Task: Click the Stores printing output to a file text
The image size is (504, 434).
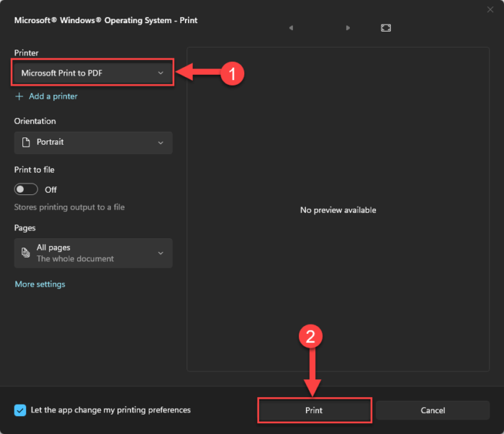Action: pos(69,207)
